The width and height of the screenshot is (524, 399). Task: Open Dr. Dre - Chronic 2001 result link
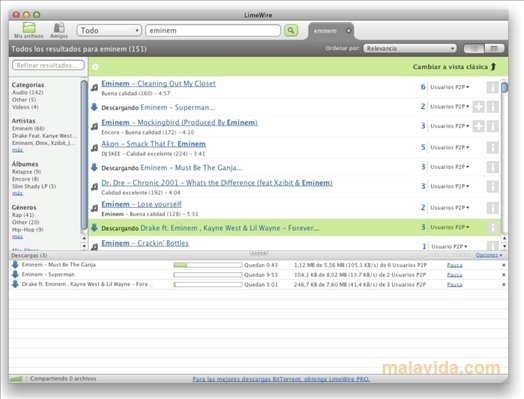[217, 183]
